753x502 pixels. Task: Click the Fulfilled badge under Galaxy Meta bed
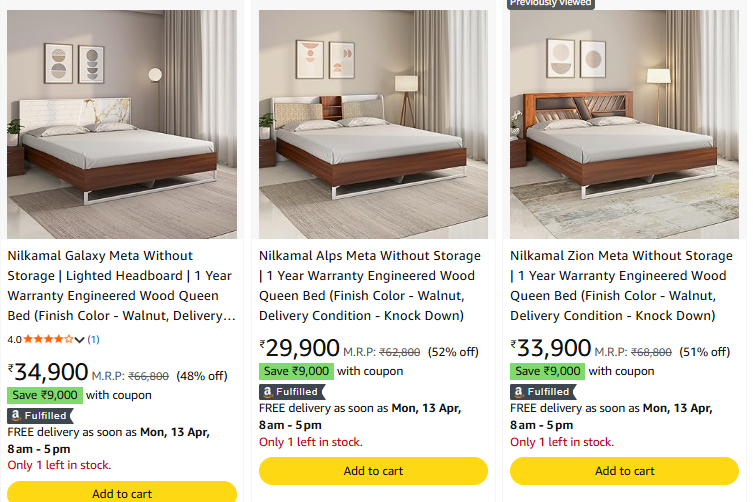point(39,415)
